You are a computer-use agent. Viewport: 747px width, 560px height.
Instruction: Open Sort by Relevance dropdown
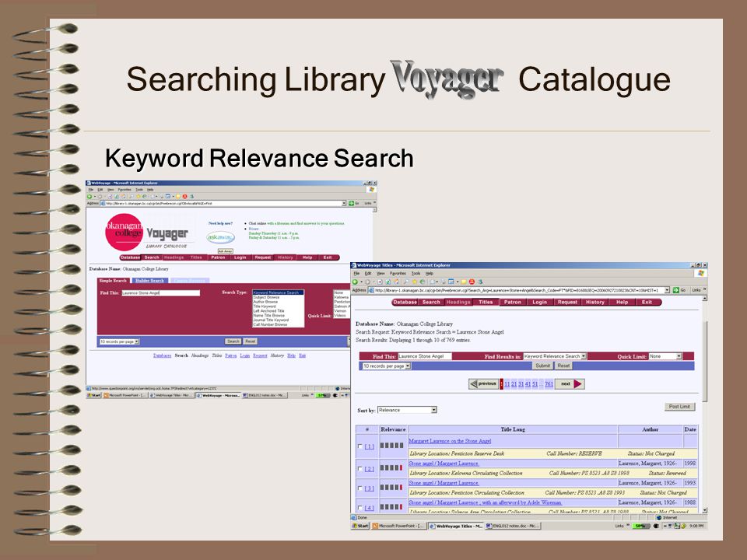point(407,410)
